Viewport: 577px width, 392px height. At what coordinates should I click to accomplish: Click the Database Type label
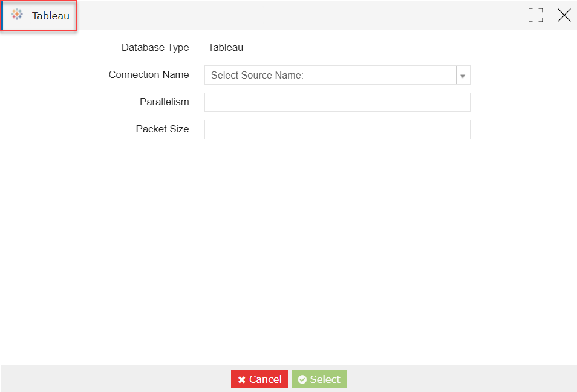(x=155, y=48)
